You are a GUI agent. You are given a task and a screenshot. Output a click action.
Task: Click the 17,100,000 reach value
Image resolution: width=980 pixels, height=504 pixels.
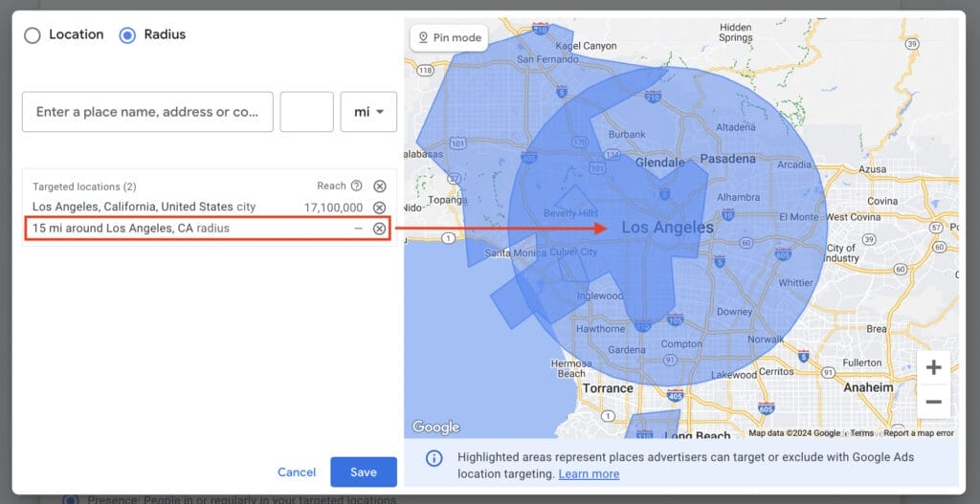[333, 208]
